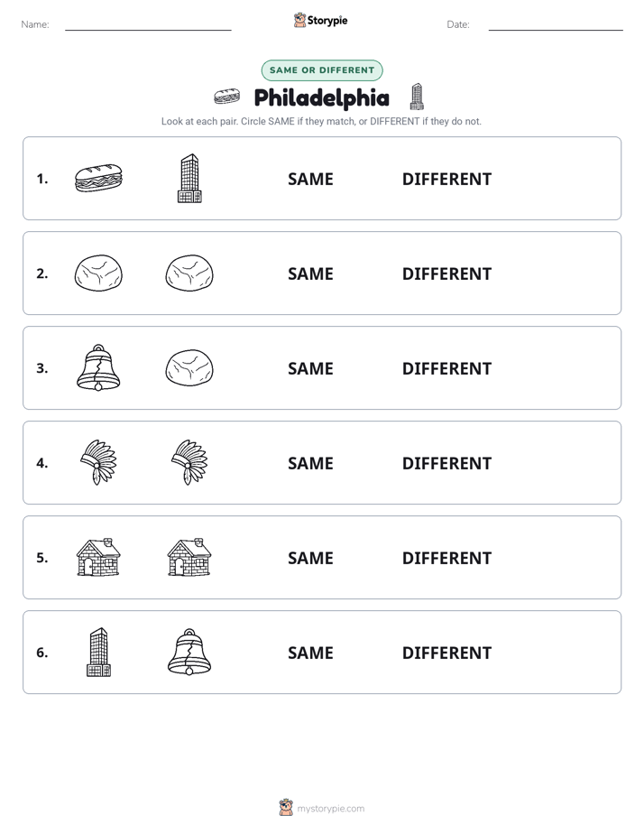Click the cracked bell icon in row 6
This screenshot has width=644, height=834.
189,652
